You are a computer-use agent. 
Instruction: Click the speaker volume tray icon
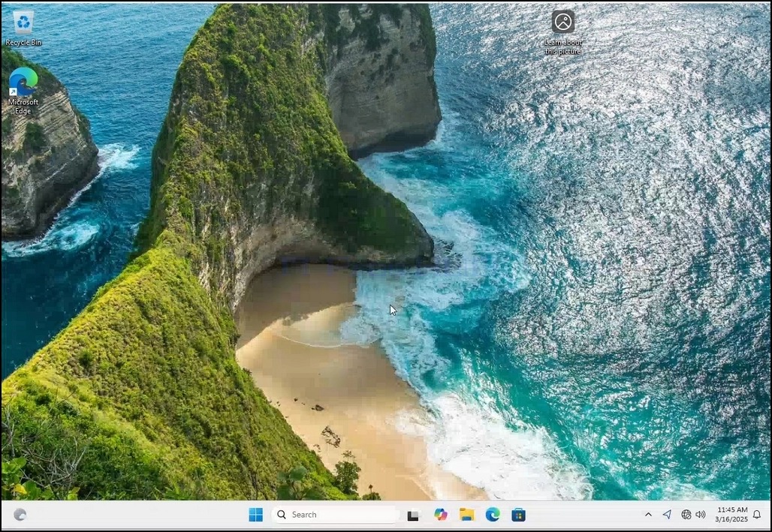pyautogui.click(x=701, y=515)
